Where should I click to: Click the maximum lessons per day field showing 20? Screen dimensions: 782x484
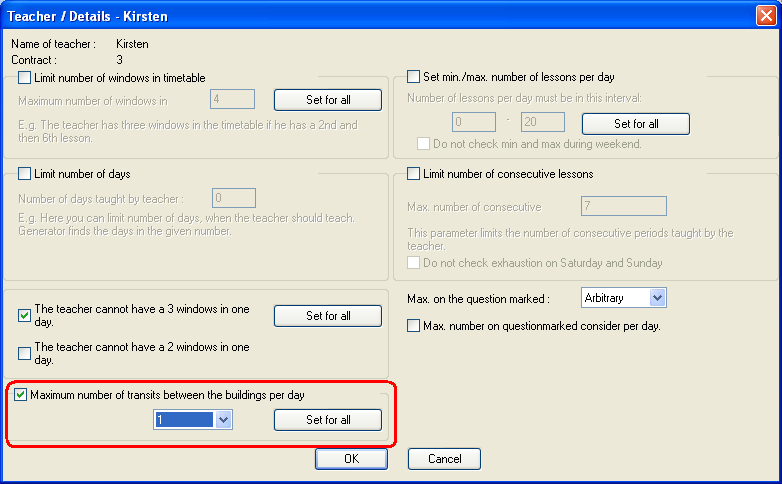tap(543, 123)
